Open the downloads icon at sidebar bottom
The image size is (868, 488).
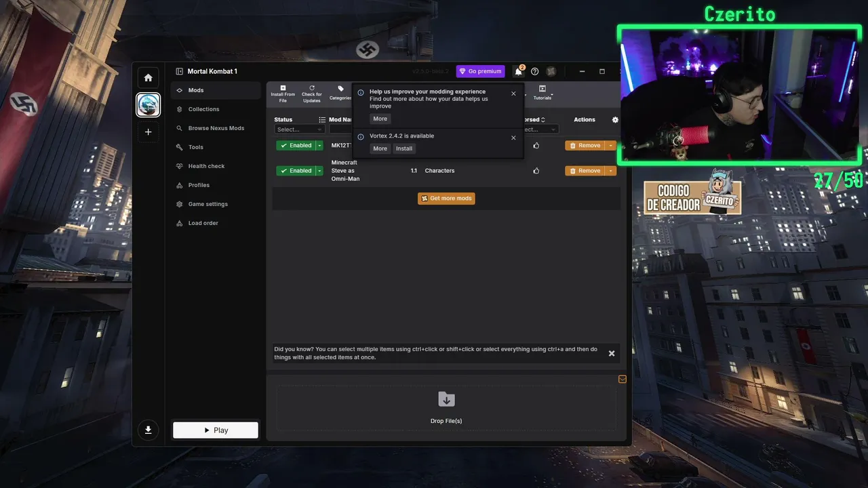pos(148,430)
